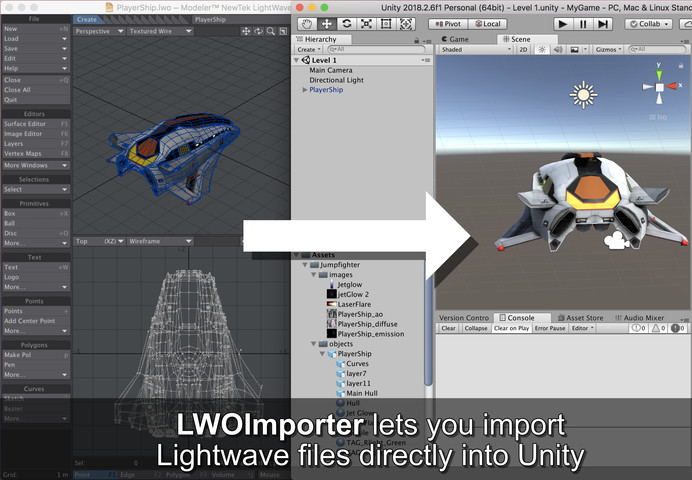This screenshot has height=480, width=692.
Task: Toggle Error Pause in console
Action: pos(550,328)
